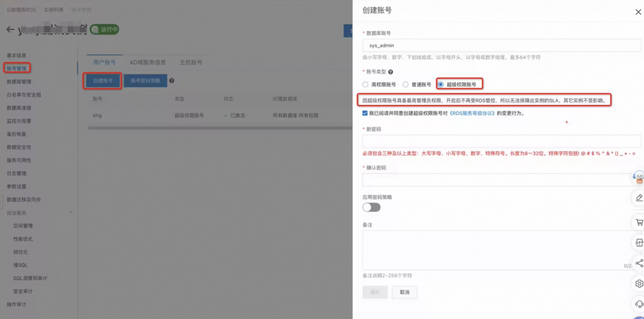Close the 创建账号 panel with X
Image resolution: width=644 pixels, height=319 pixels.
638,12
